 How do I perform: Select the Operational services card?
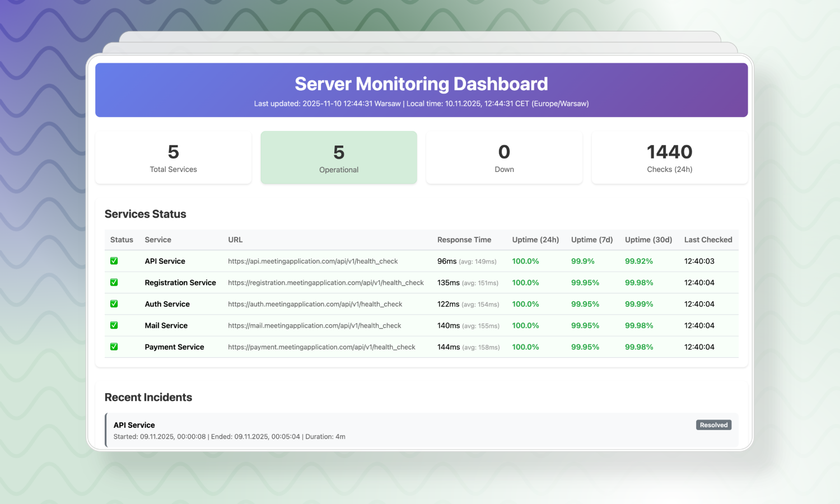pyautogui.click(x=339, y=157)
